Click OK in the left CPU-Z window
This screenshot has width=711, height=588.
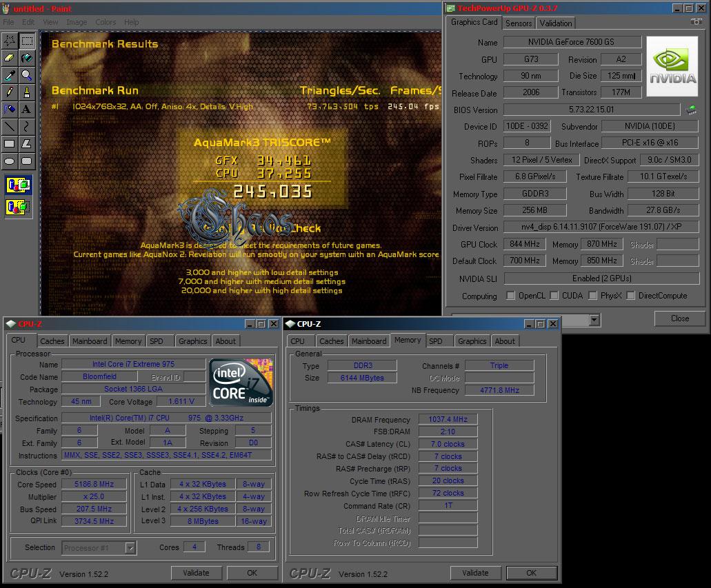pyautogui.click(x=252, y=573)
